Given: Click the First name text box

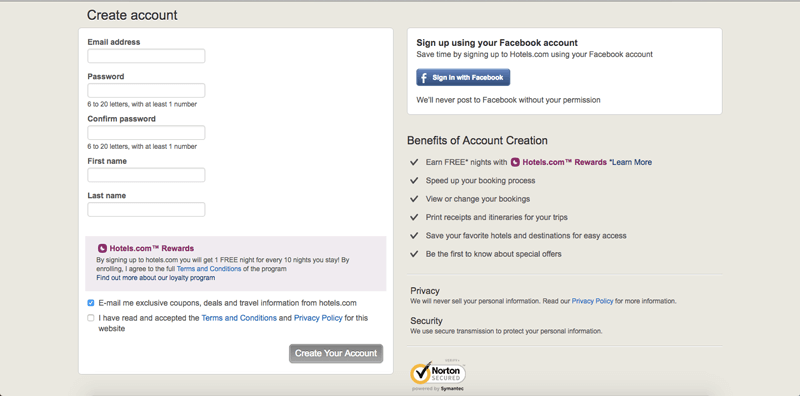Looking at the screenshot, I should coord(146,175).
